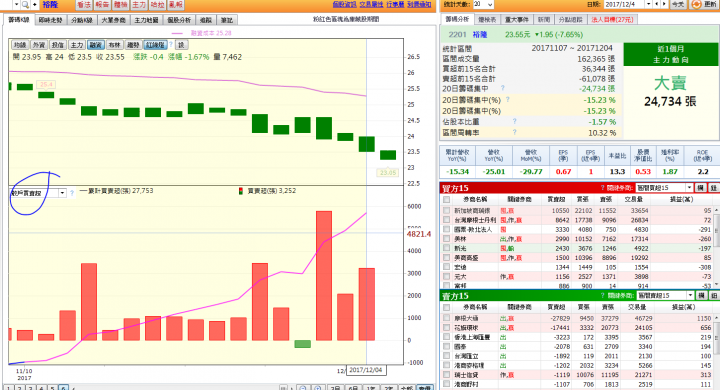Click help icon beside indicator dropdown
Screen dimensions: 720x390
[x=72, y=193]
